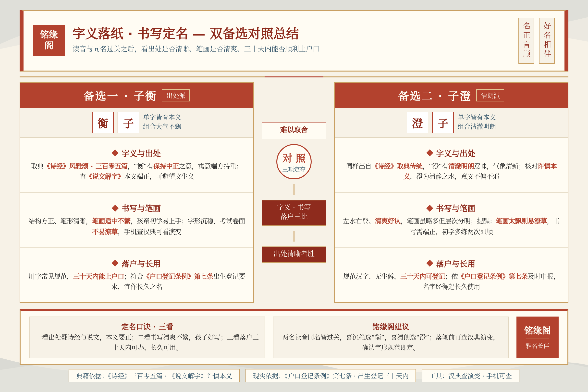Image resolution: width=588 pixels, height=392 pixels.
Task: Click the diamond beside 书写与笔画 under 子衡
Action: click(x=115, y=208)
